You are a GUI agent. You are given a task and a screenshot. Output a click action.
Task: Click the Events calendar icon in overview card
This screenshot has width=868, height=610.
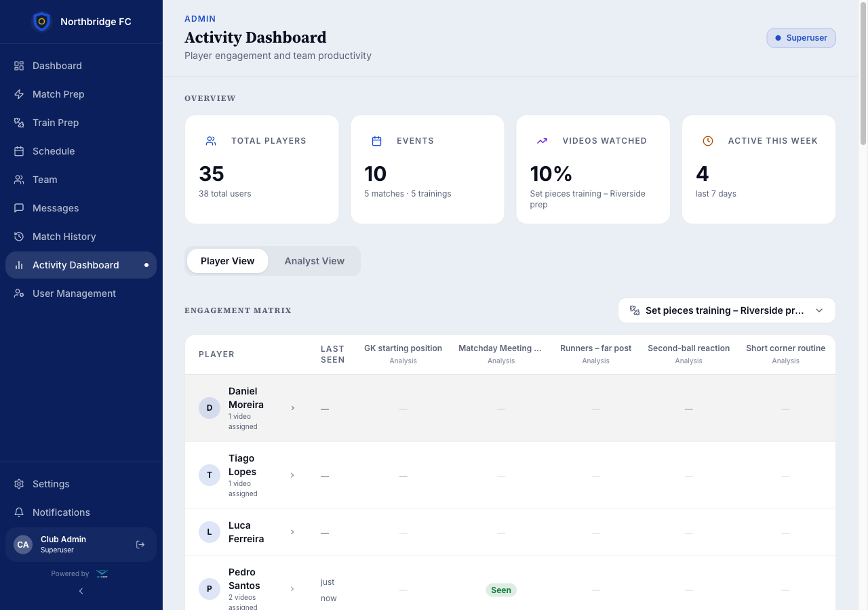tap(376, 141)
